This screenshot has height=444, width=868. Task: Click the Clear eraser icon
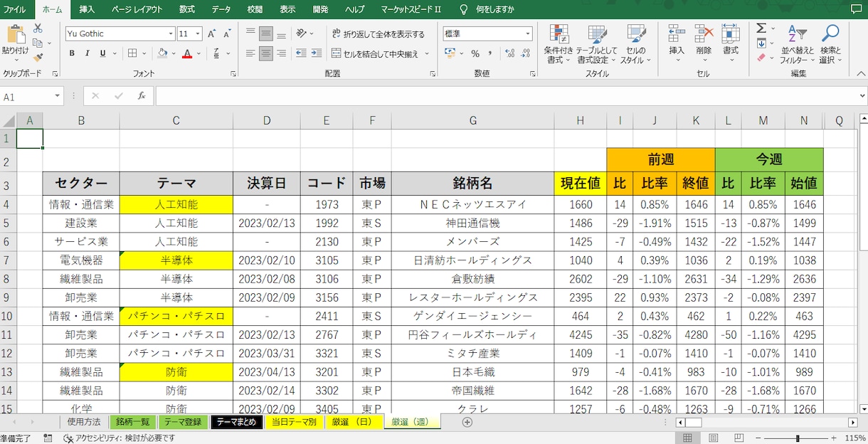pos(761,58)
